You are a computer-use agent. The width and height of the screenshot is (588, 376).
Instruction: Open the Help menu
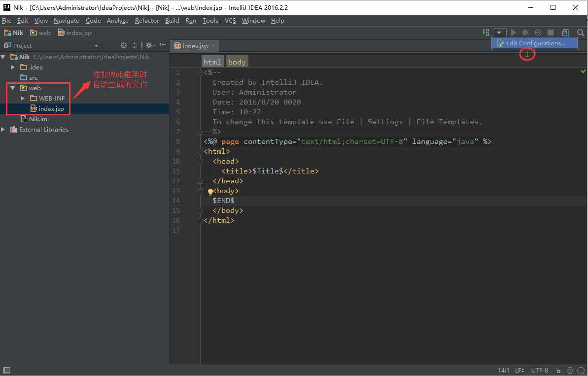[x=277, y=21]
